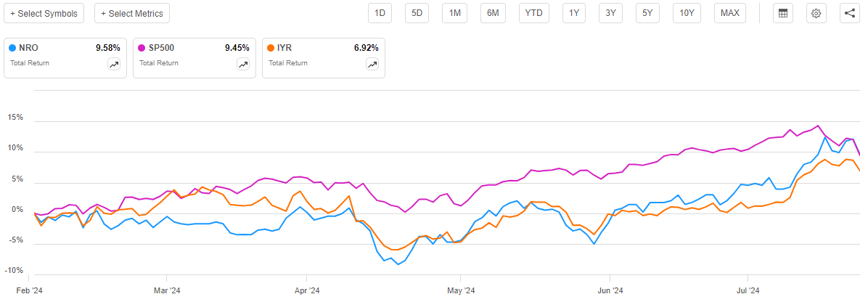The image size is (868, 302).
Task: Open chart settings gear icon
Action: 816,13
